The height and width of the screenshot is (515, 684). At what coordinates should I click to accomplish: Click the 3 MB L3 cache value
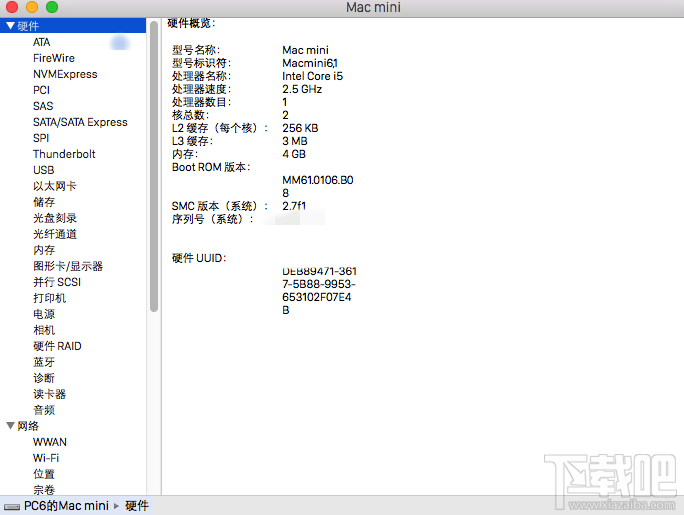[295, 141]
